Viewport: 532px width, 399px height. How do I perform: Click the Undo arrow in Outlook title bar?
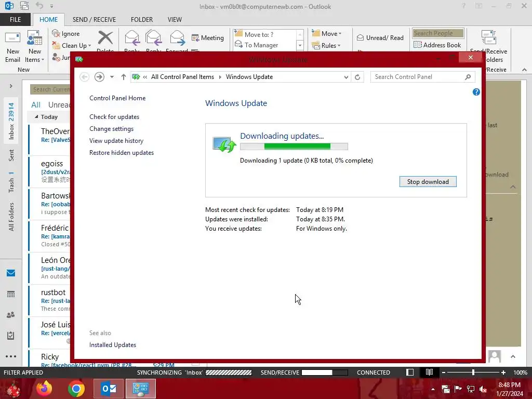pyautogui.click(x=39, y=6)
